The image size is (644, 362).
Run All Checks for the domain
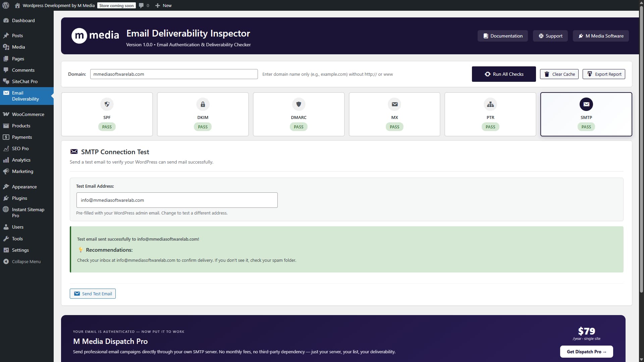pyautogui.click(x=504, y=74)
